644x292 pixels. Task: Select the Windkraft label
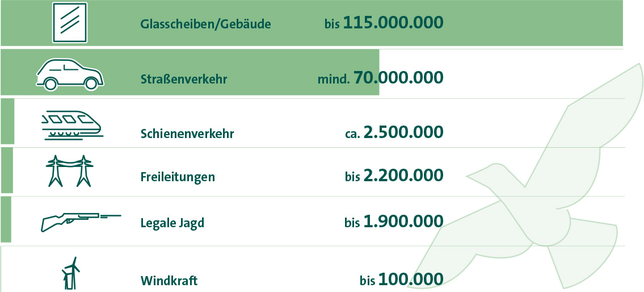pyautogui.click(x=169, y=281)
